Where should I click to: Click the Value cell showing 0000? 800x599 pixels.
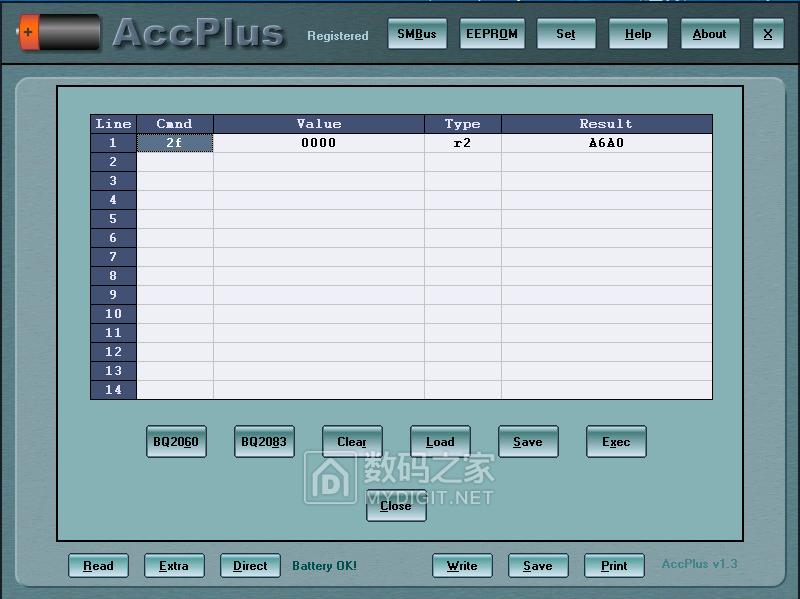(318, 143)
